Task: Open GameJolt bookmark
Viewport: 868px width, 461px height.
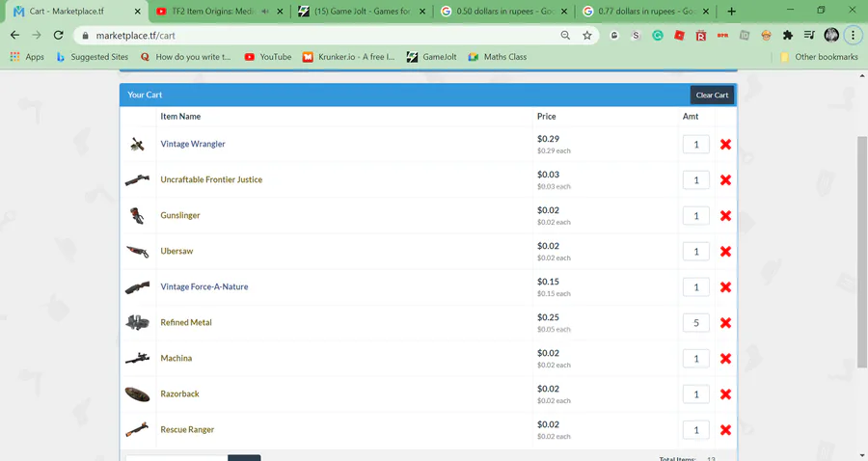Action: (432, 57)
